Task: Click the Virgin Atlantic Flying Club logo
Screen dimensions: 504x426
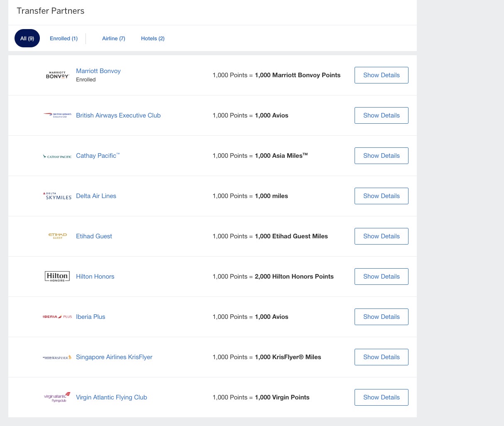Action: coord(57,397)
